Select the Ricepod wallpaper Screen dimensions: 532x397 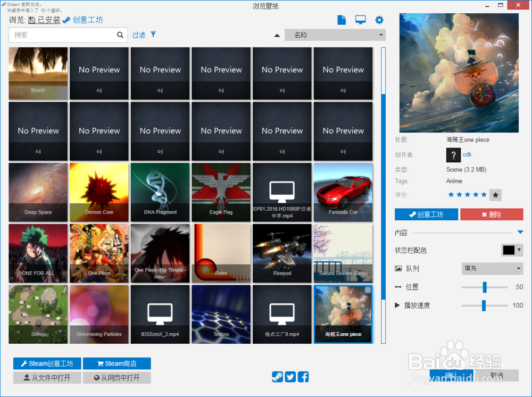[282, 253]
